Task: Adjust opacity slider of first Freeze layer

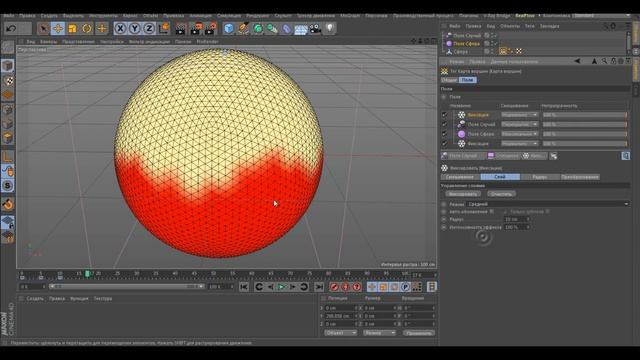Action: click(584, 115)
